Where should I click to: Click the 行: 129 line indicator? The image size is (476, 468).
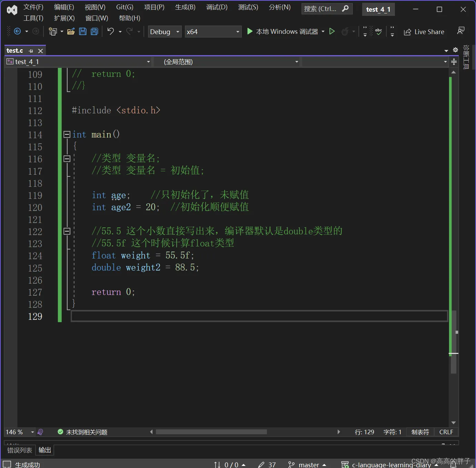[x=365, y=432]
